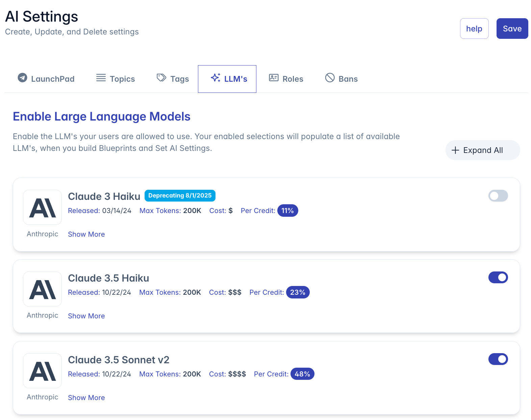Disable the Claude 3.5 Haiku toggle

[498, 278]
